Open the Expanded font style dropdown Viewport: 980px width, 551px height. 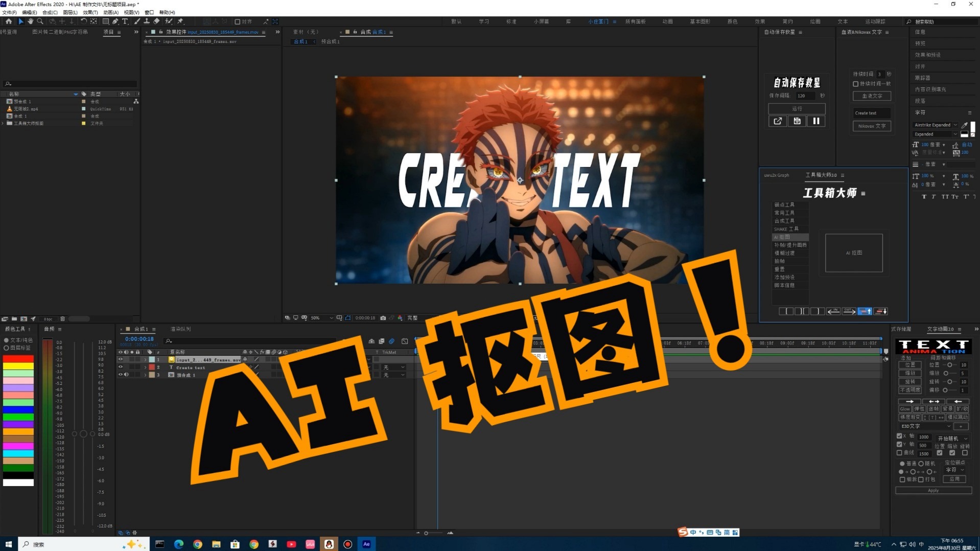[x=936, y=134]
